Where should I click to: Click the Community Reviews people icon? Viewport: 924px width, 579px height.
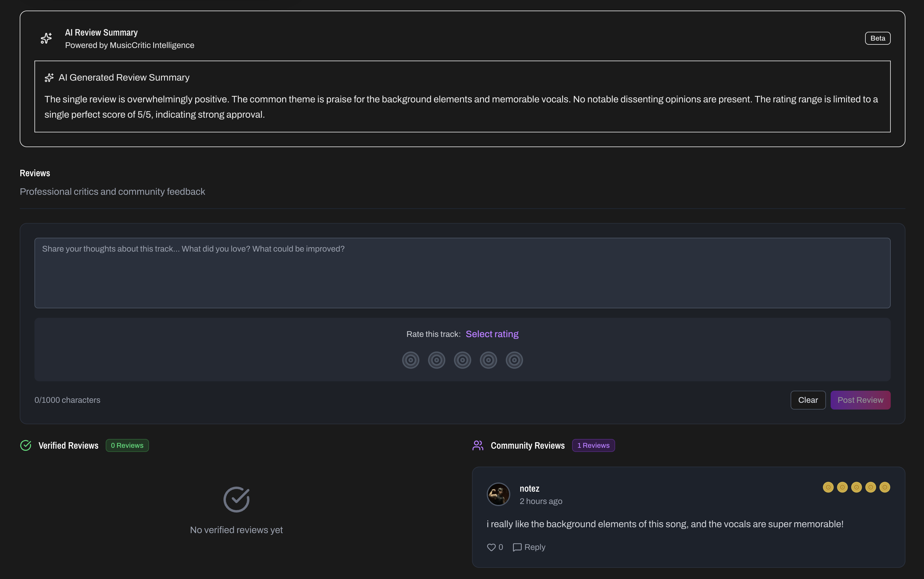coord(478,445)
